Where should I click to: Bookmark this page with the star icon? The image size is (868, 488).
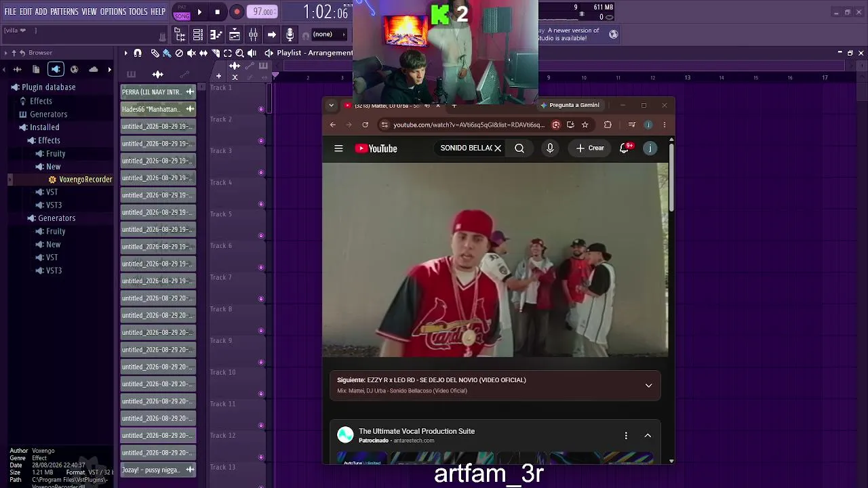[585, 125]
